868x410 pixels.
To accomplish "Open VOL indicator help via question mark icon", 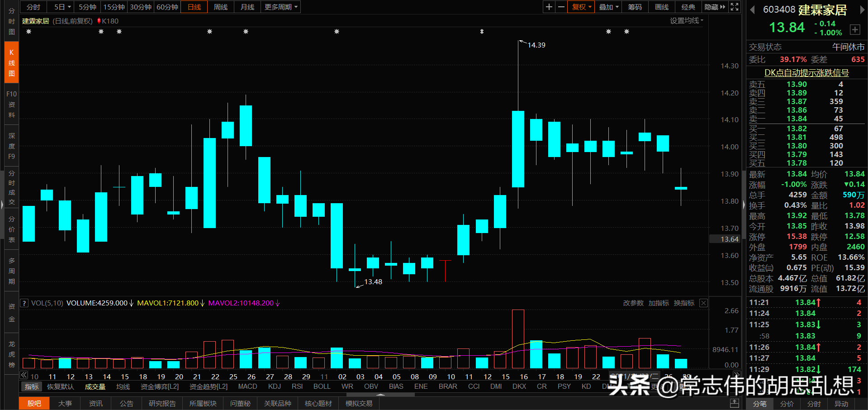I will pyautogui.click(x=24, y=303).
